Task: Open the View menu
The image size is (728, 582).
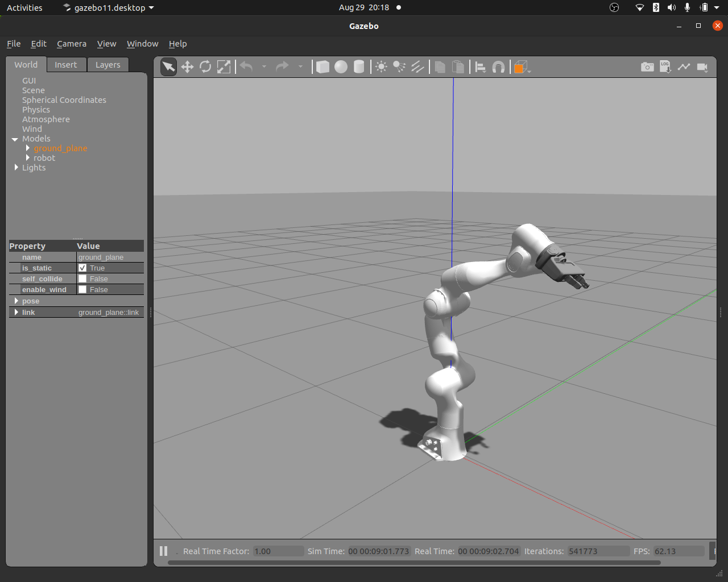Action: 106,44
